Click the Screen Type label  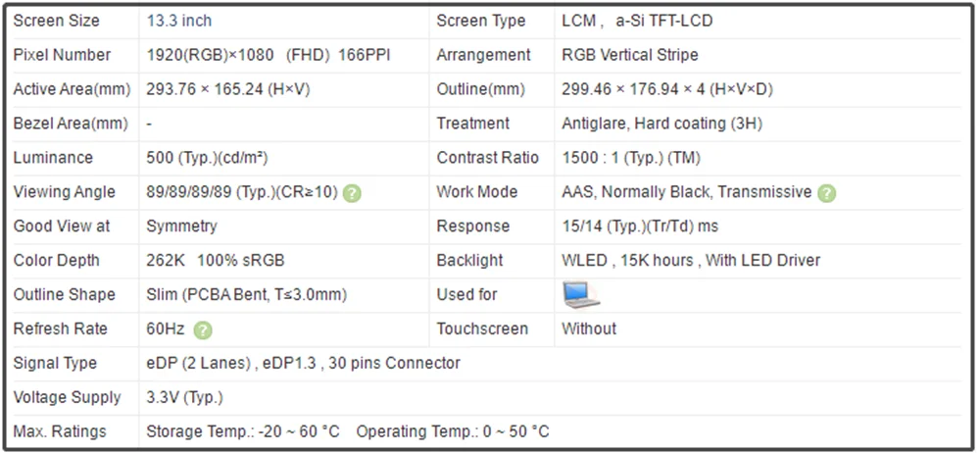480,21
